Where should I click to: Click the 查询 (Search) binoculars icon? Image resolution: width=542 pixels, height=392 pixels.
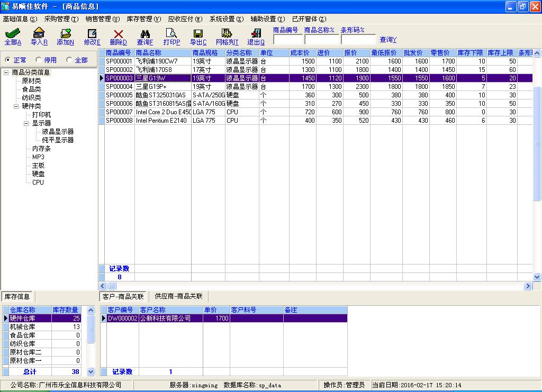145,33
